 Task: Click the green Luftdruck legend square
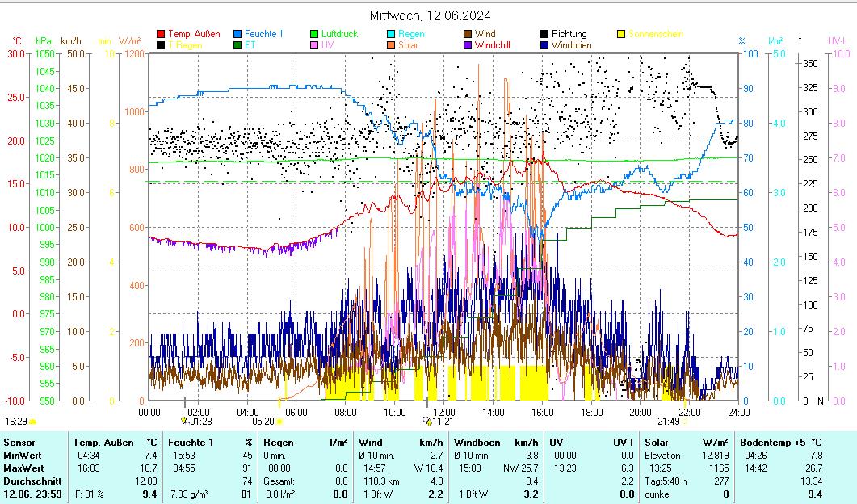click(314, 35)
